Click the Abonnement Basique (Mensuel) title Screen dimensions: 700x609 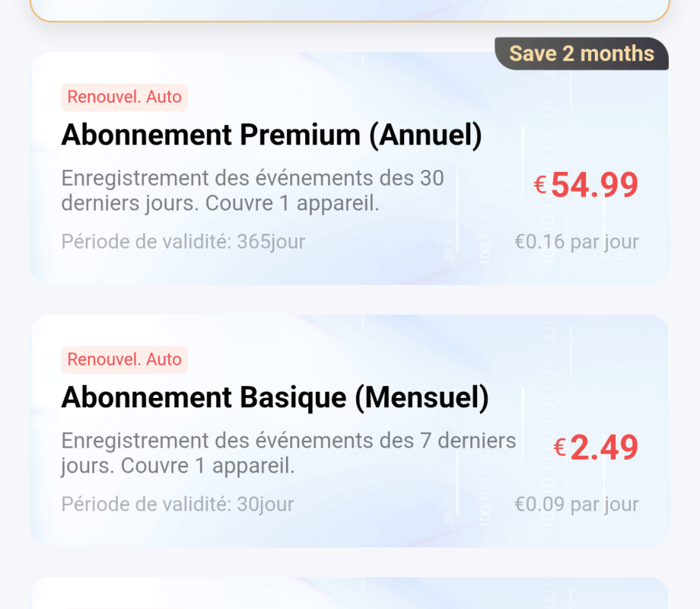274,397
